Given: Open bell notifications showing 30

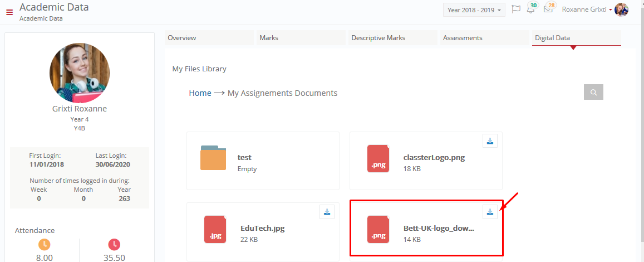Looking at the screenshot, I should [531, 9].
